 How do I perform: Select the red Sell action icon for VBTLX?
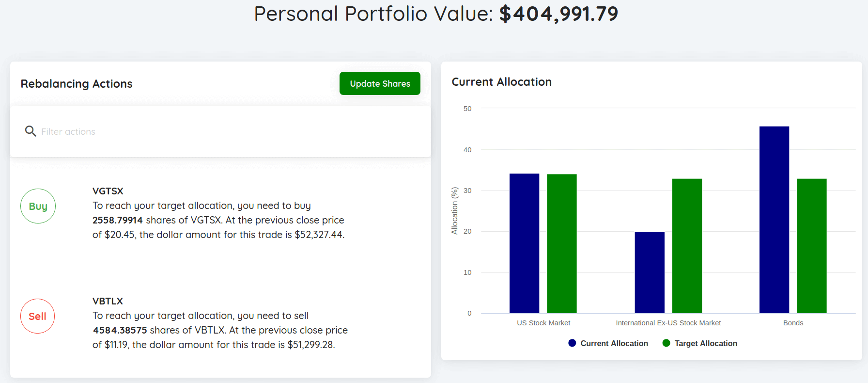click(37, 316)
